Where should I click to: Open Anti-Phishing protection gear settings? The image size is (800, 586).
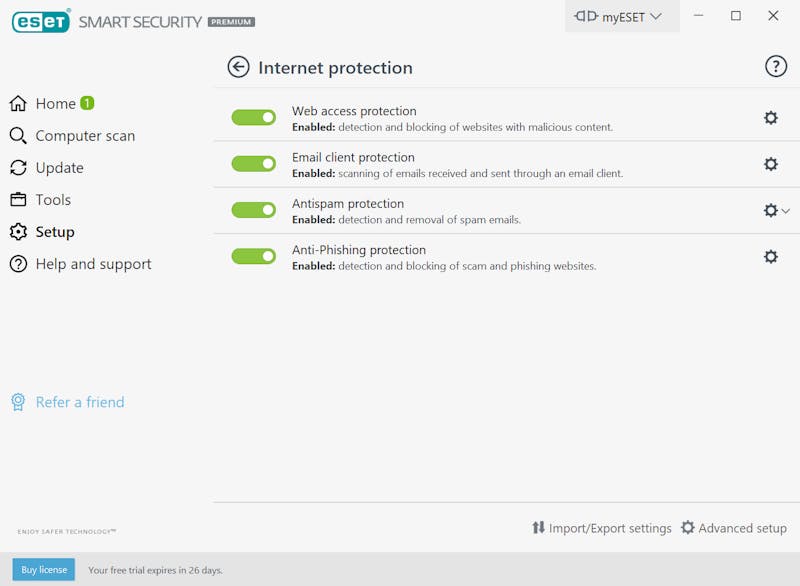770,257
